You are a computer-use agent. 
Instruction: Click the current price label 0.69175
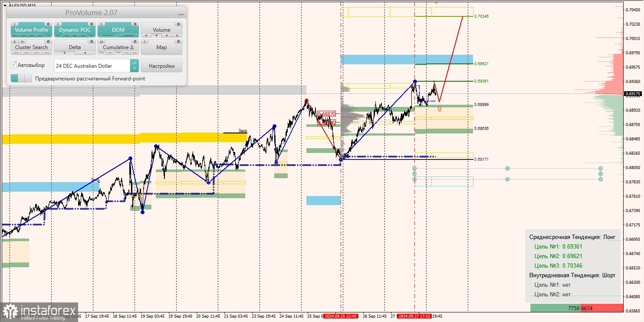[x=633, y=93]
